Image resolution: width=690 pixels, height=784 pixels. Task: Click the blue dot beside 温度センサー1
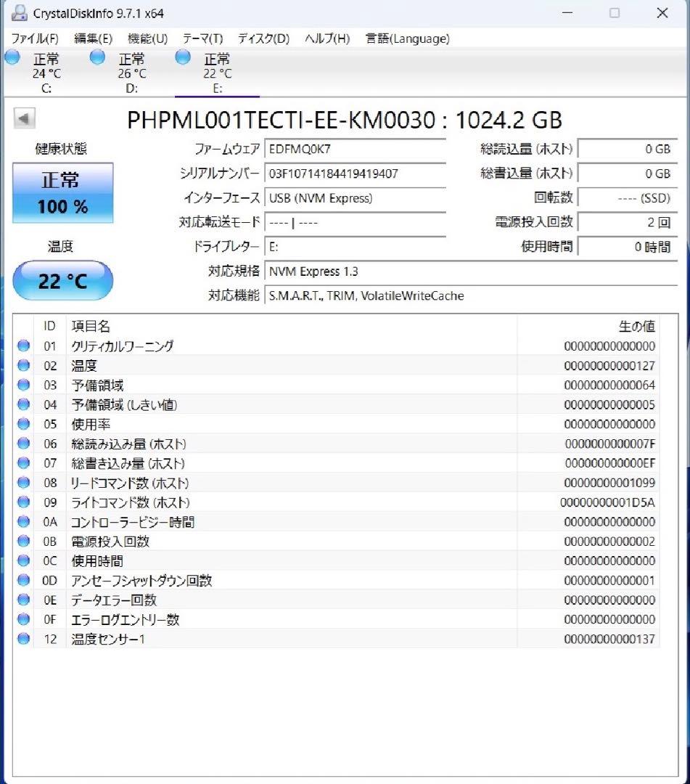(x=24, y=639)
